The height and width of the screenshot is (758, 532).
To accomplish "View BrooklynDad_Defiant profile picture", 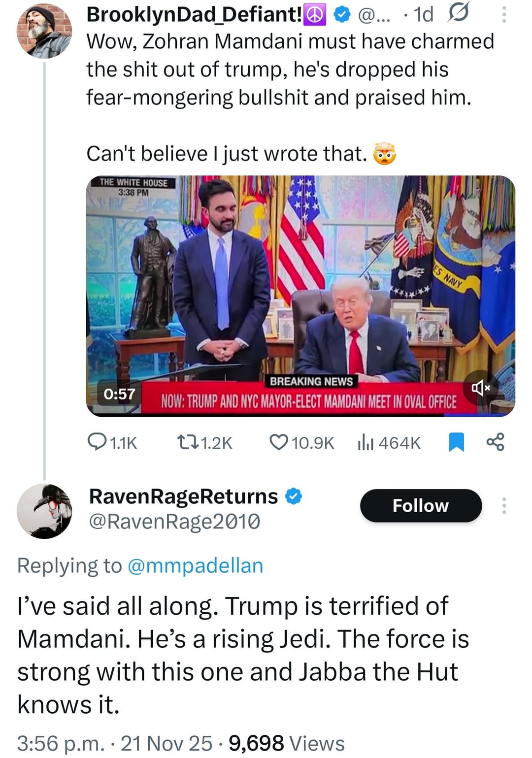I will tap(44, 32).
